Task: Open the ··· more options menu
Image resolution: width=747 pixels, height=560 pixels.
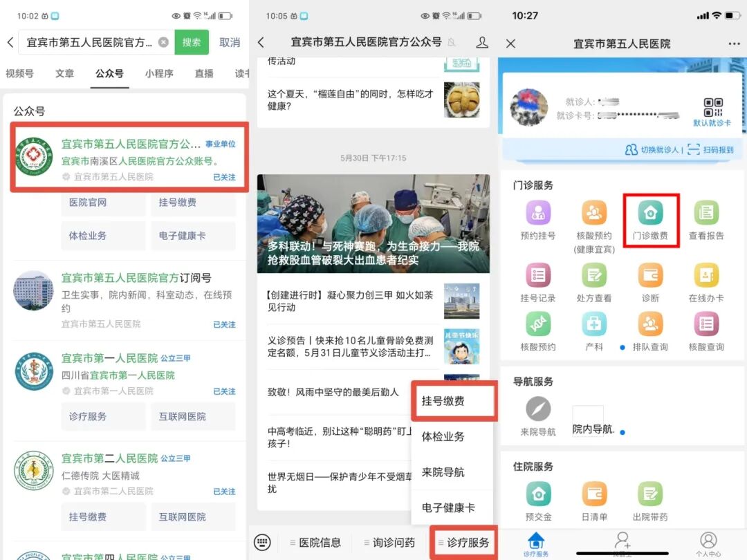Action: (x=732, y=43)
